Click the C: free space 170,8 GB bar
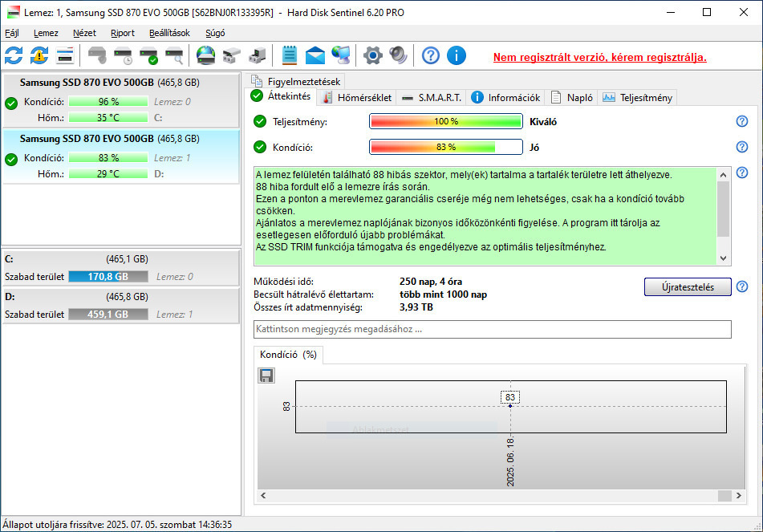This screenshot has height=532, width=763. pyautogui.click(x=108, y=277)
